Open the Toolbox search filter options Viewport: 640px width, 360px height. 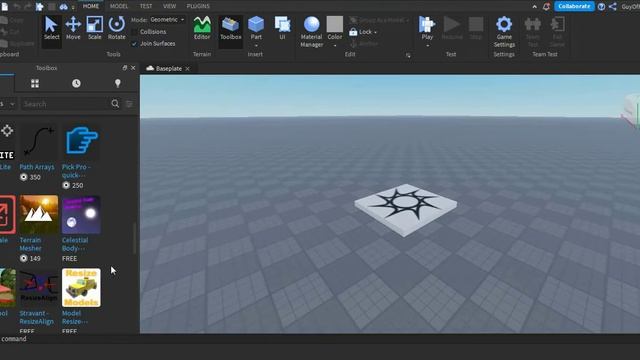click(129, 104)
